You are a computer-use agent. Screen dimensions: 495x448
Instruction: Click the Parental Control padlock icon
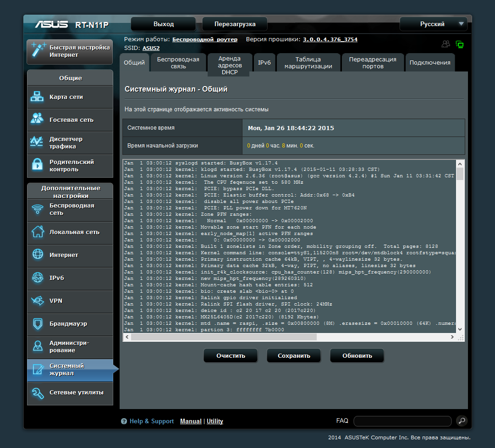point(37,165)
